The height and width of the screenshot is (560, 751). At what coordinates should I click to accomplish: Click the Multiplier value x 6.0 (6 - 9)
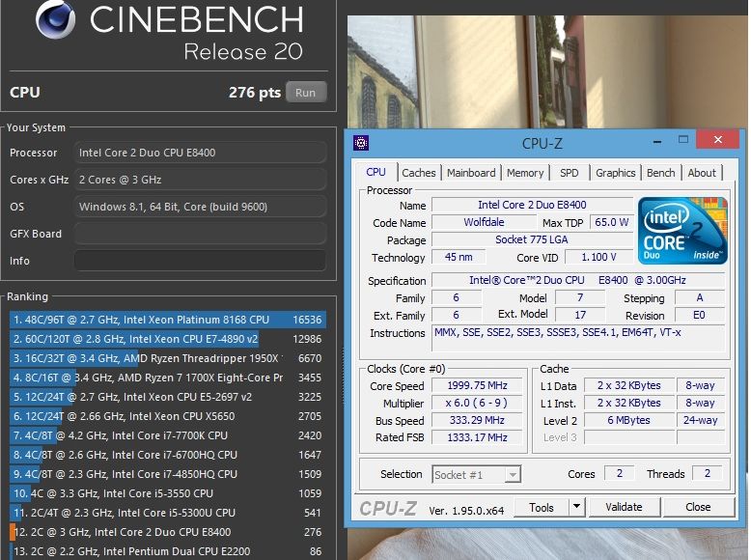pyautogui.click(x=477, y=403)
